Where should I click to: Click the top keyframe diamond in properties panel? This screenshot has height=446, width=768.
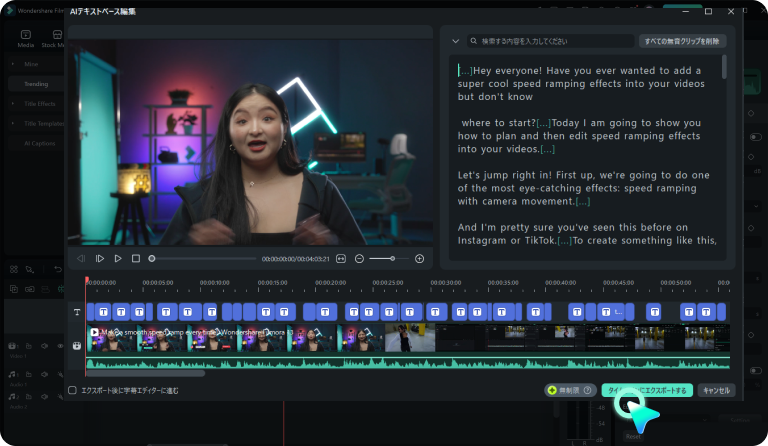click(x=751, y=113)
